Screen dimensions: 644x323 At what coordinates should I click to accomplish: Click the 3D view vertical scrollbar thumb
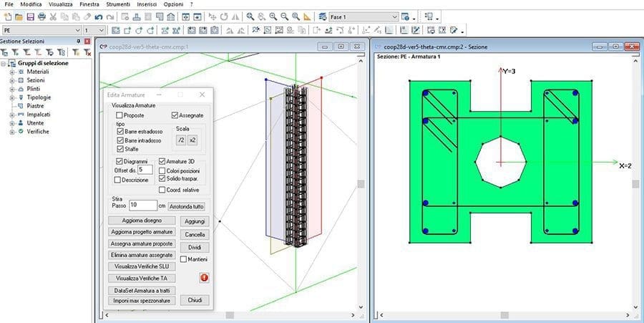pyautogui.click(x=361, y=184)
